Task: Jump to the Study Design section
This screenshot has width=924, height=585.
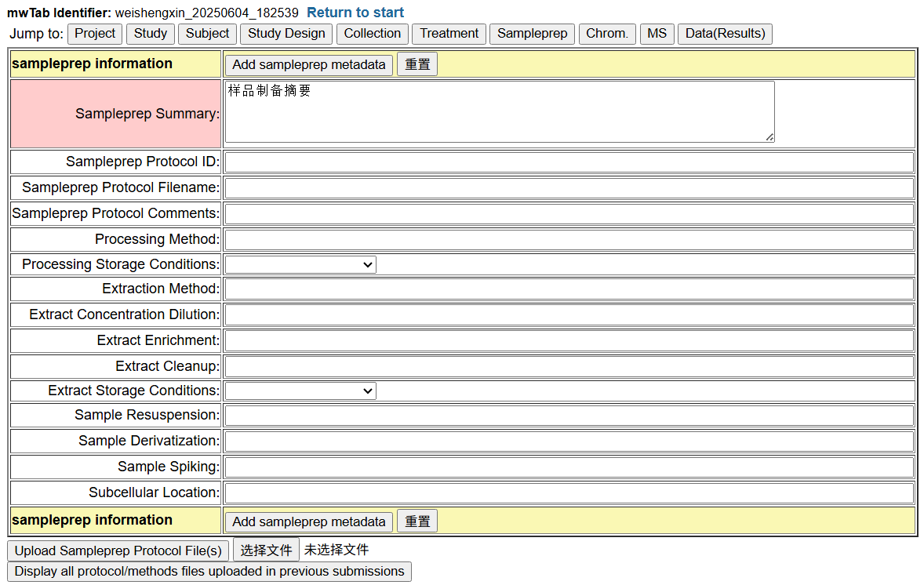Action: click(286, 34)
